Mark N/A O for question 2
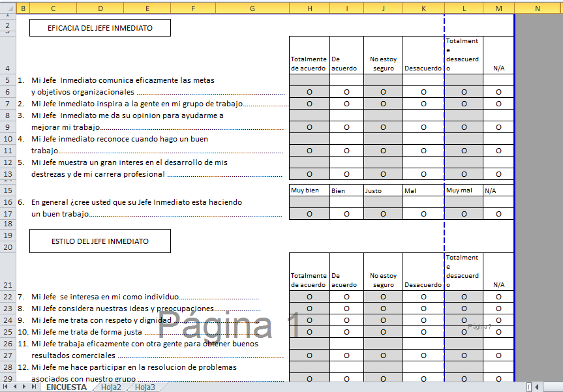 click(498, 104)
